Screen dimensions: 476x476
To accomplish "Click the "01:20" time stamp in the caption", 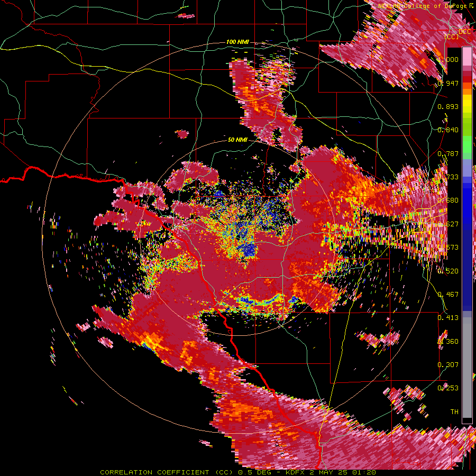I will [364, 472].
